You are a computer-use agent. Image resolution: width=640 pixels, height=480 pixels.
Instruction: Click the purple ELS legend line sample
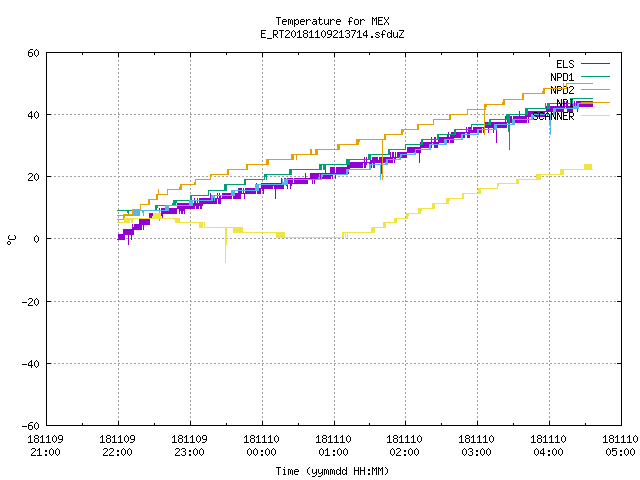tap(595, 64)
